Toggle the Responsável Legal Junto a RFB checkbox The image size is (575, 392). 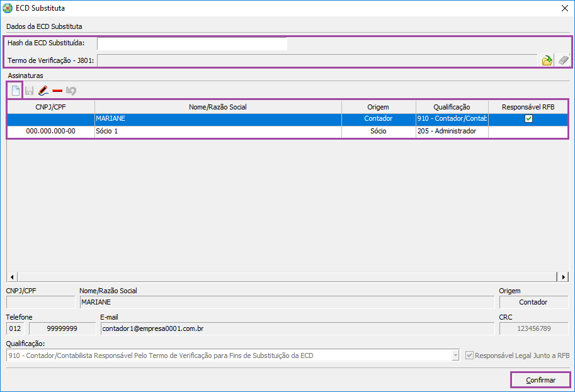tap(469, 356)
